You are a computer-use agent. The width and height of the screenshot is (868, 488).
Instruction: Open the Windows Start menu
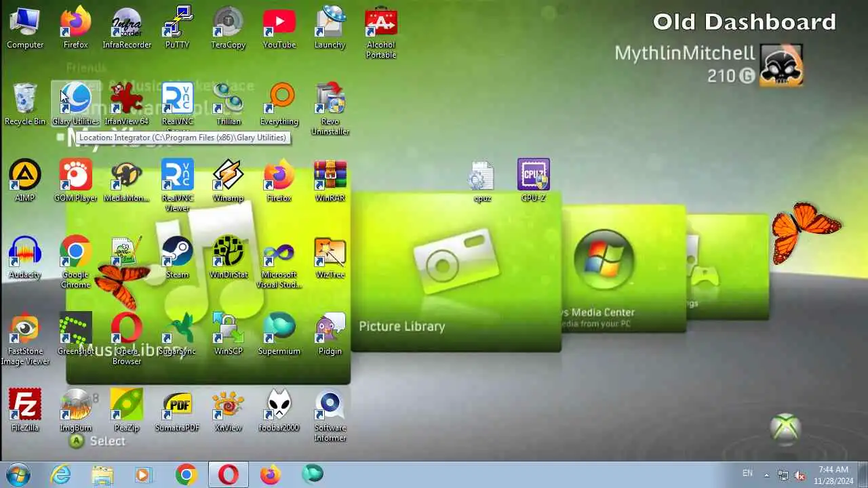(x=17, y=474)
